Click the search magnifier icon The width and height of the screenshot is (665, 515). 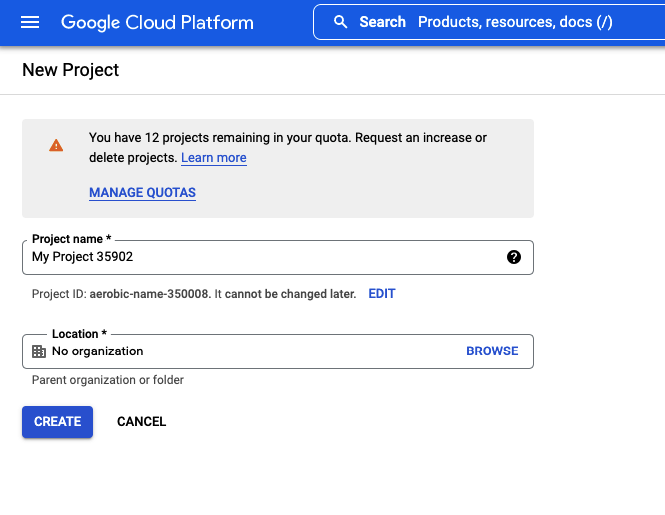click(x=340, y=22)
